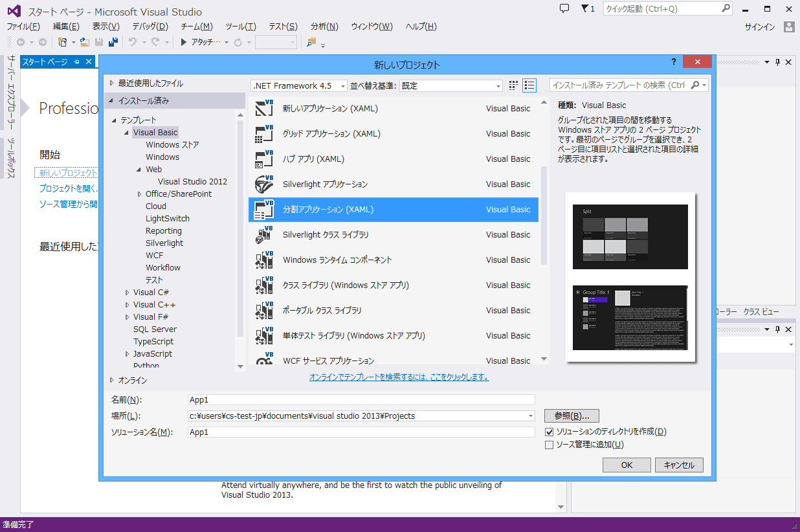Image resolution: width=800 pixels, height=532 pixels.
Task: Click the 参照(B)... browse button
Action: pos(572,416)
